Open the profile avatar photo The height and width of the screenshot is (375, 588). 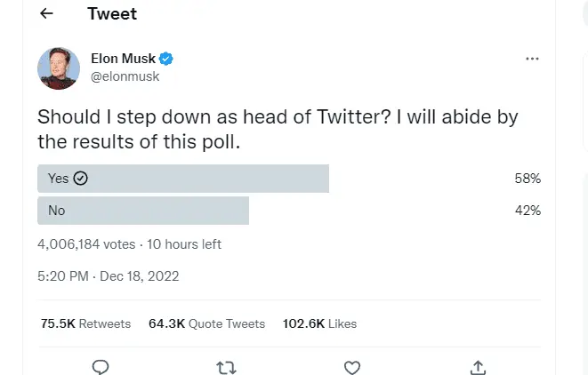click(x=59, y=68)
